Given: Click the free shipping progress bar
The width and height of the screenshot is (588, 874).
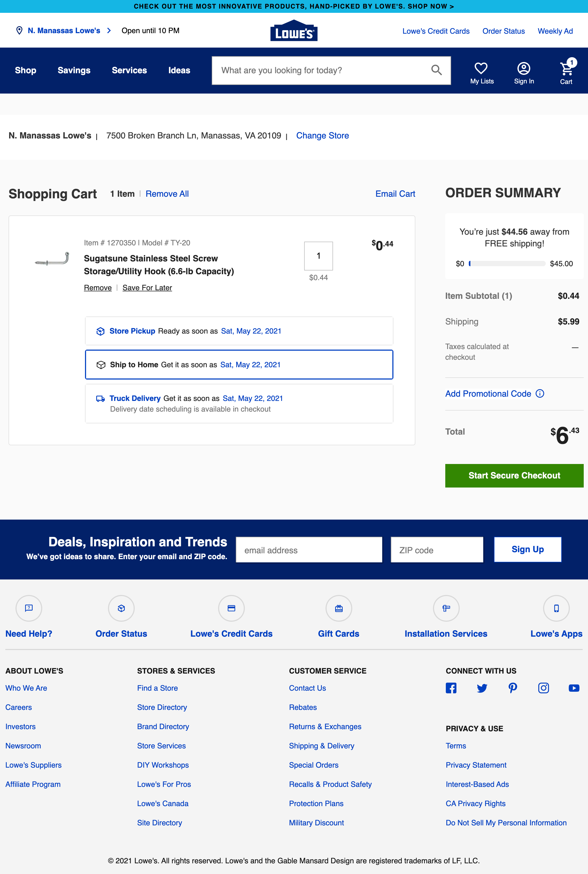Looking at the screenshot, I should pyautogui.click(x=508, y=264).
